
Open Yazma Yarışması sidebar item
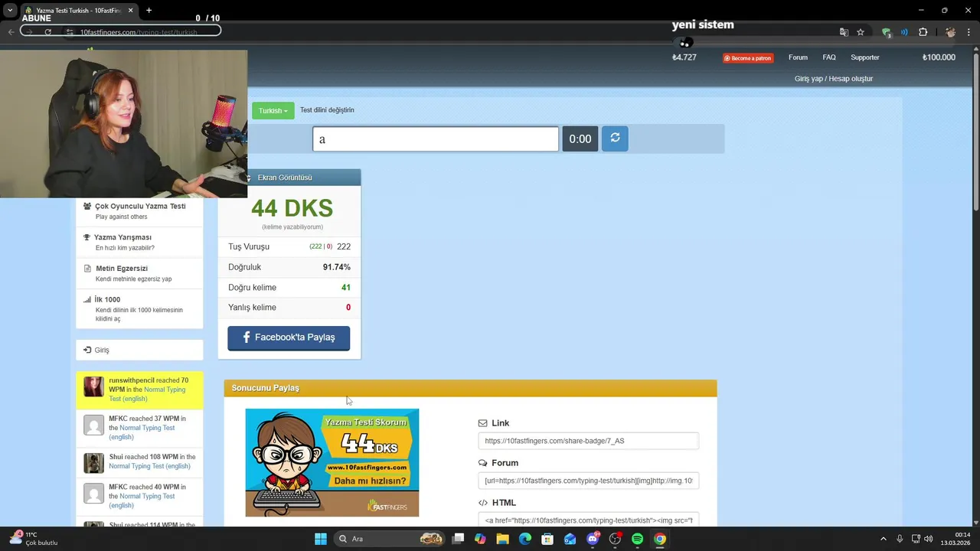pyautogui.click(x=139, y=242)
